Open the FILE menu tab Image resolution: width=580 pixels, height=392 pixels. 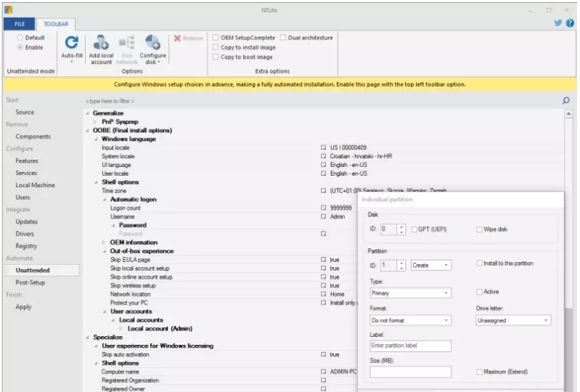[19, 24]
